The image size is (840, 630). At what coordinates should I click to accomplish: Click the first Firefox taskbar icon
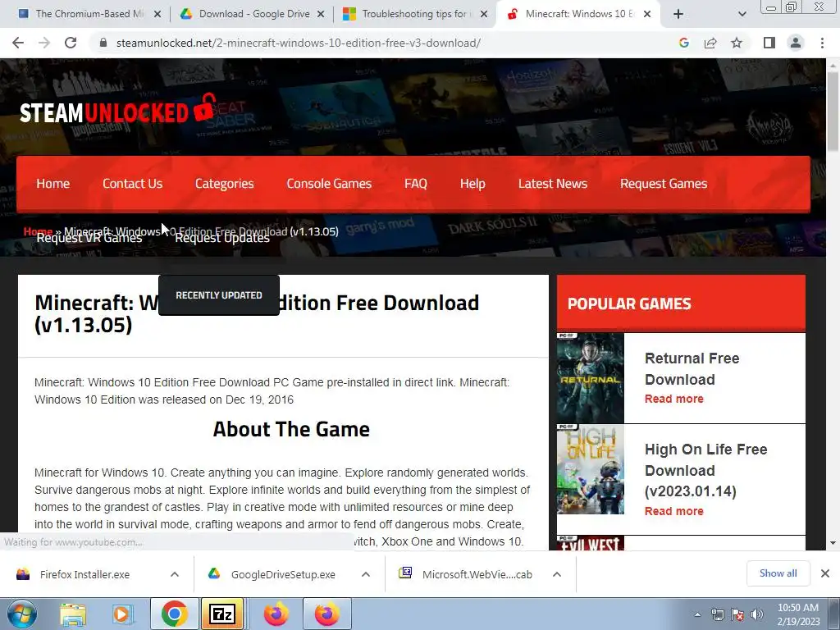tap(276, 614)
